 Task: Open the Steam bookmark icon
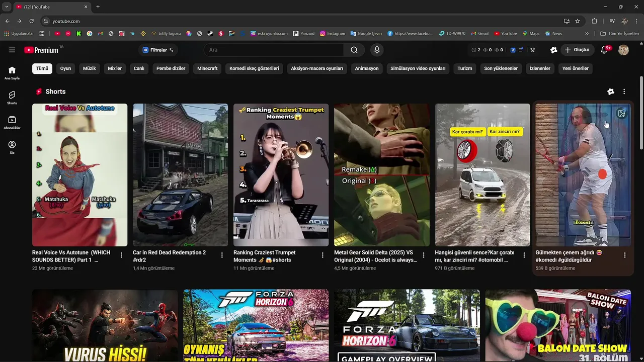tap(210, 34)
